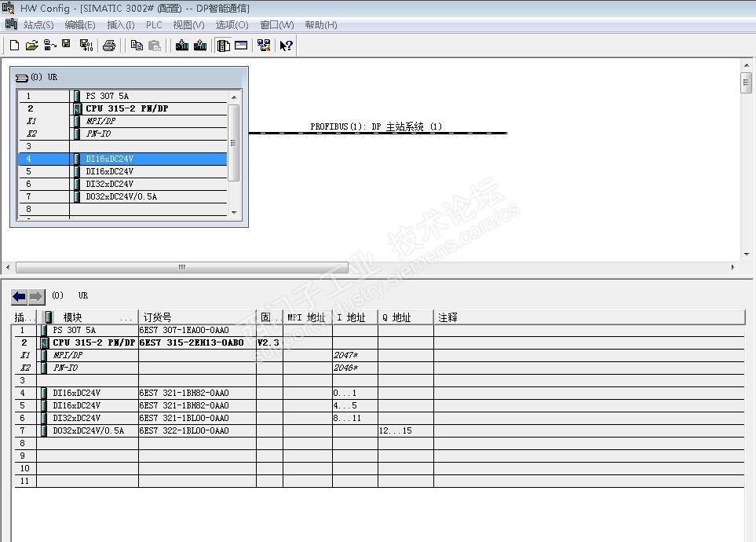Copy selection with the Copy icon
The image size is (756, 542).
coord(137,46)
